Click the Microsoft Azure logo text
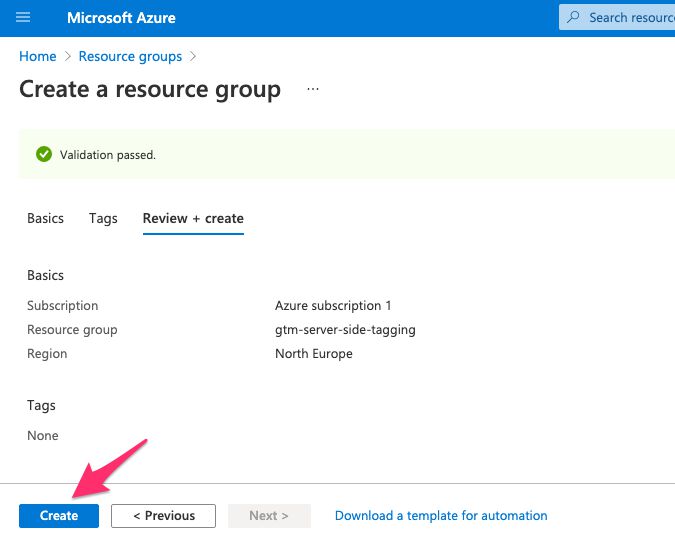 tap(121, 18)
